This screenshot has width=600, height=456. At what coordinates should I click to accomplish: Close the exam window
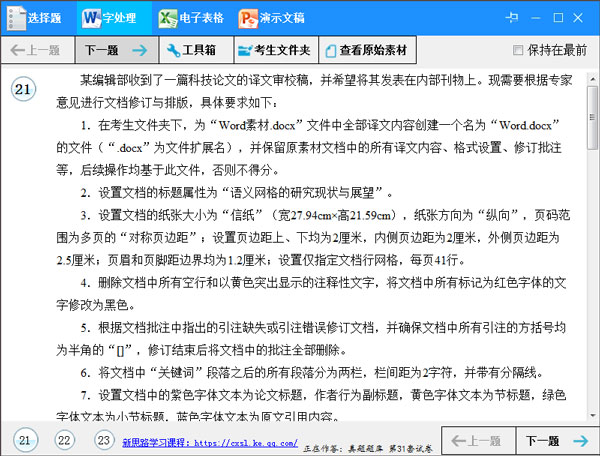click(578, 18)
